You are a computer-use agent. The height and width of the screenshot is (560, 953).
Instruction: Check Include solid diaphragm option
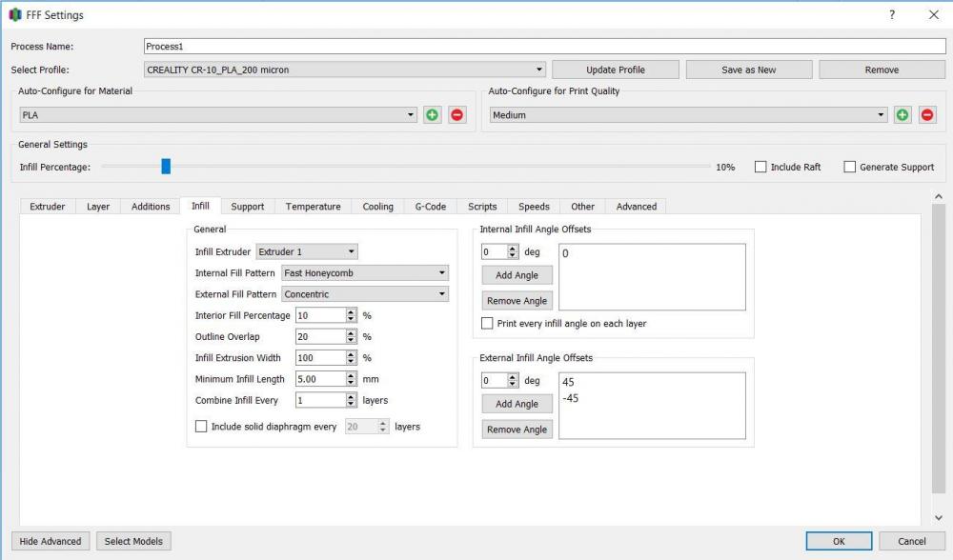[201, 428]
